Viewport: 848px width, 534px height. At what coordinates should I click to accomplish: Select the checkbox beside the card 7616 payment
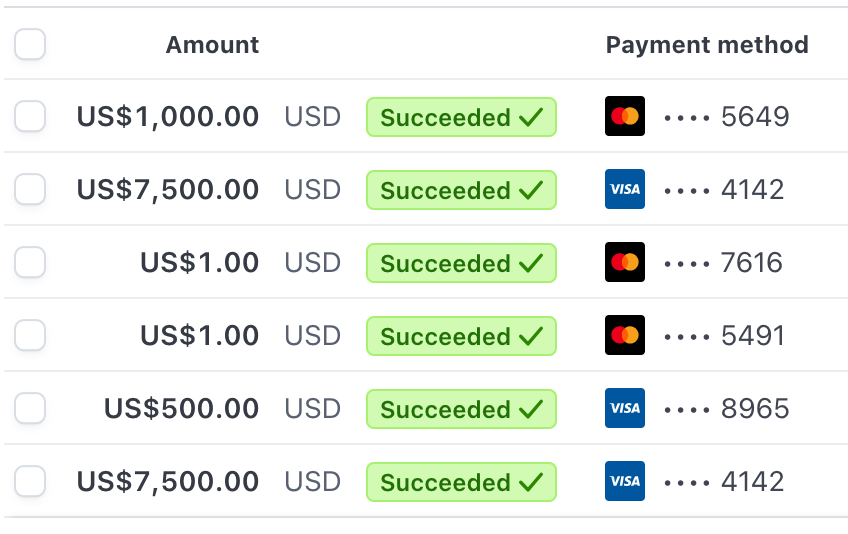[x=30, y=262]
